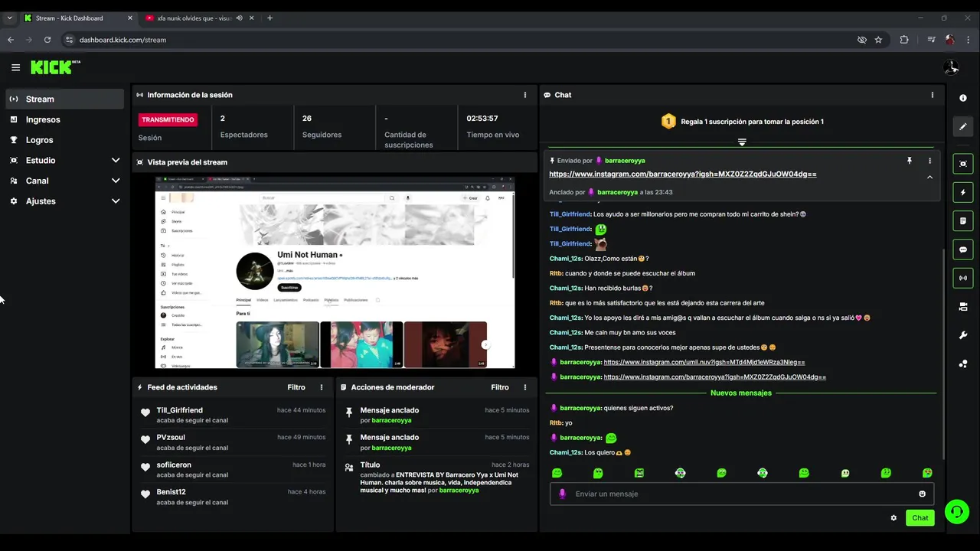The width and height of the screenshot is (980, 551).
Task: Open pinned Instagram barraceroyya link
Action: tap(682, 174)
